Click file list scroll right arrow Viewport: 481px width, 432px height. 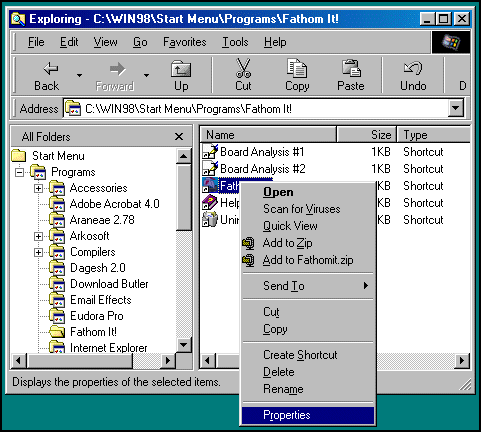click(x=462, y=360)
